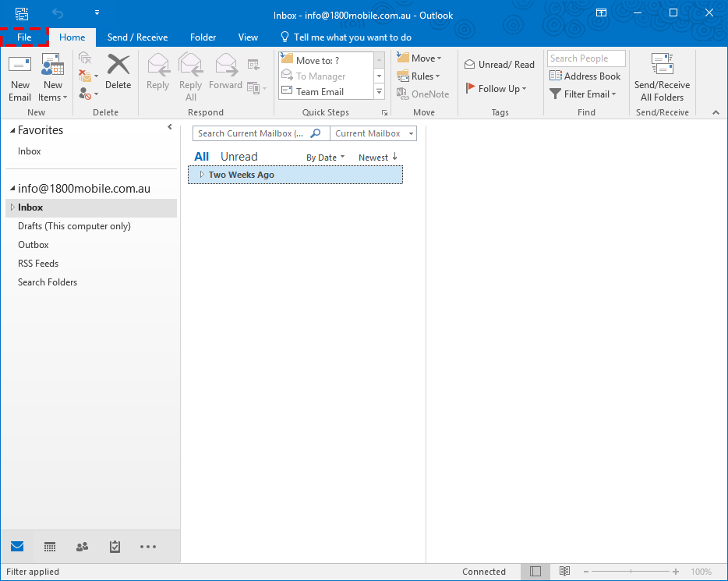Switch to Tasks view icon
This screenshot has height=581, width=728.
pyautogui.click(x=115, y=547)
